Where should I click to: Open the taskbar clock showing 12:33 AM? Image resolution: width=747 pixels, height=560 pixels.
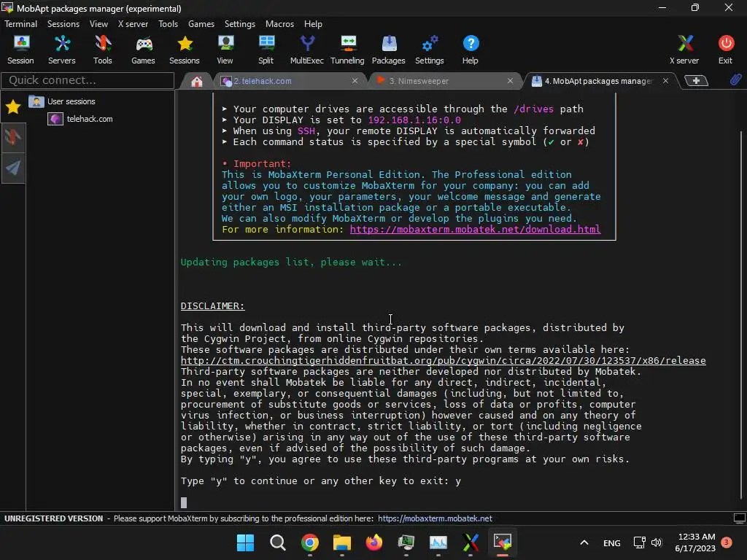click(x=695, y=542)
